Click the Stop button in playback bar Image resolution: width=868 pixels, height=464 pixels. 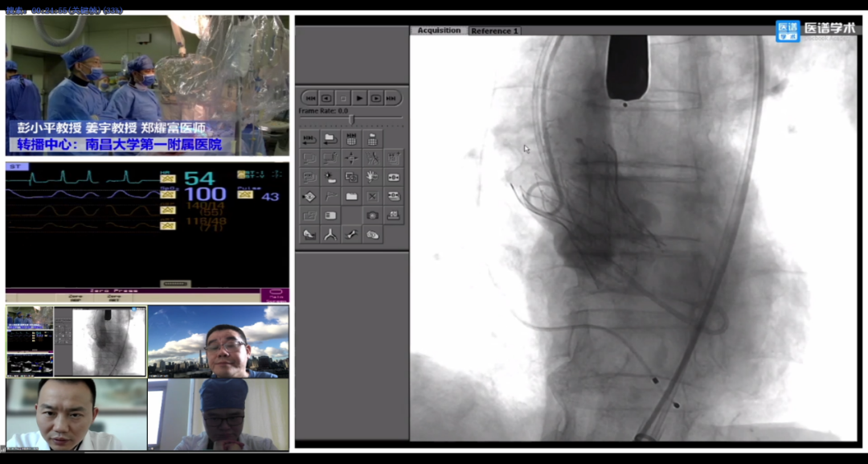pyautogui.click(x=343, y=98)
